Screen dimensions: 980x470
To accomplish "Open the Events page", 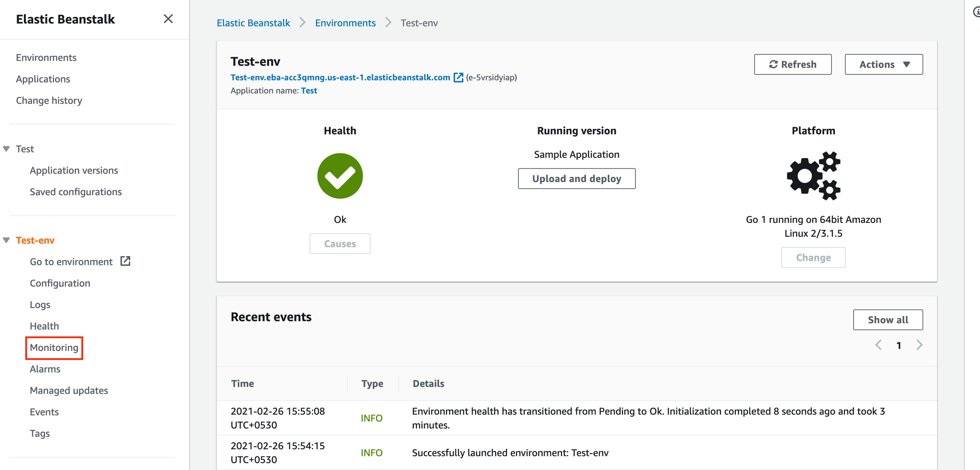I will (44, 412).
